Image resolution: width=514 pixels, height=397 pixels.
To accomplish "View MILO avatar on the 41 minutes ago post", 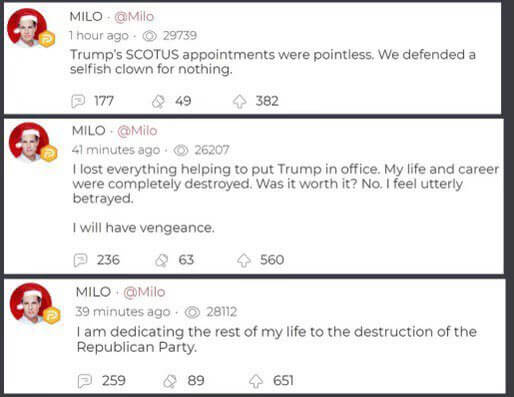I will point(29,142).
